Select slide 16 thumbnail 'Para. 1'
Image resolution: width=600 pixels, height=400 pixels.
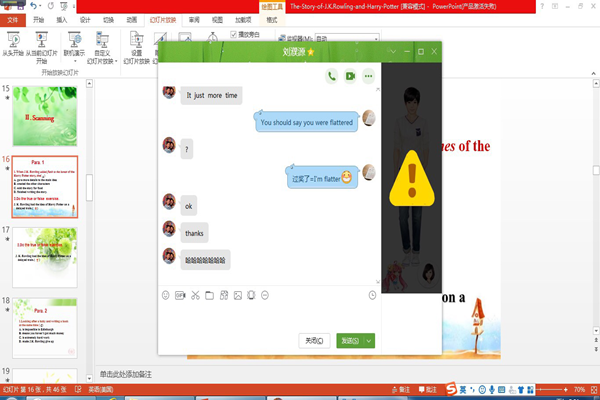pos(45,187)
